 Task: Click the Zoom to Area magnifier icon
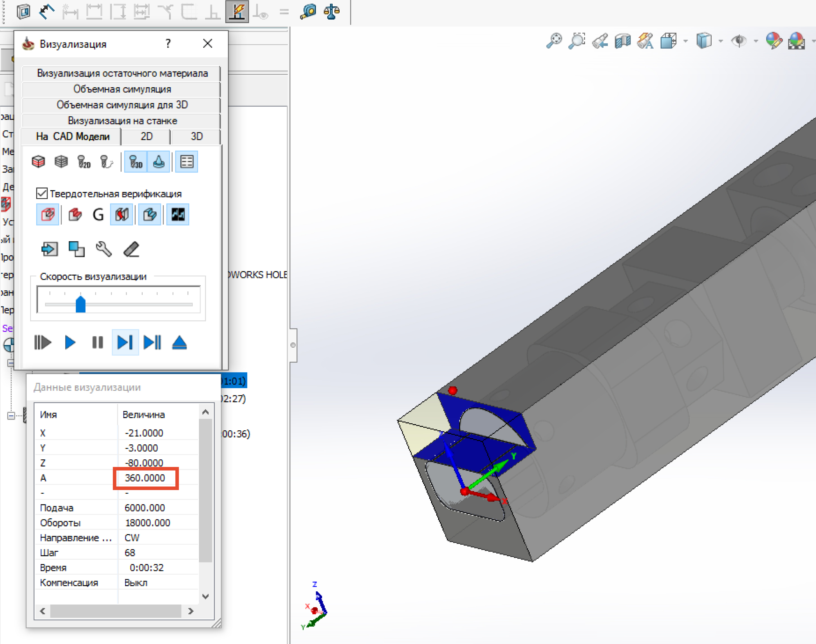(x=577, y=41)
